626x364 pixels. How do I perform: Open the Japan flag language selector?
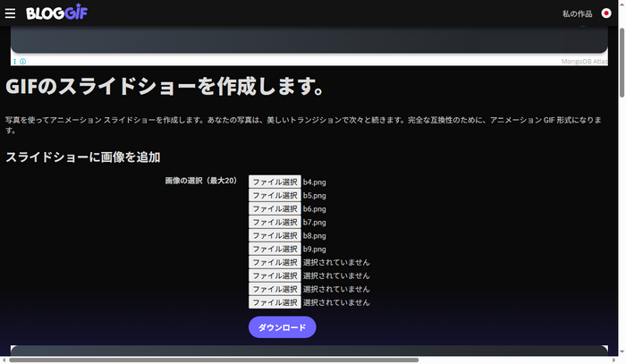coord(606,13)
